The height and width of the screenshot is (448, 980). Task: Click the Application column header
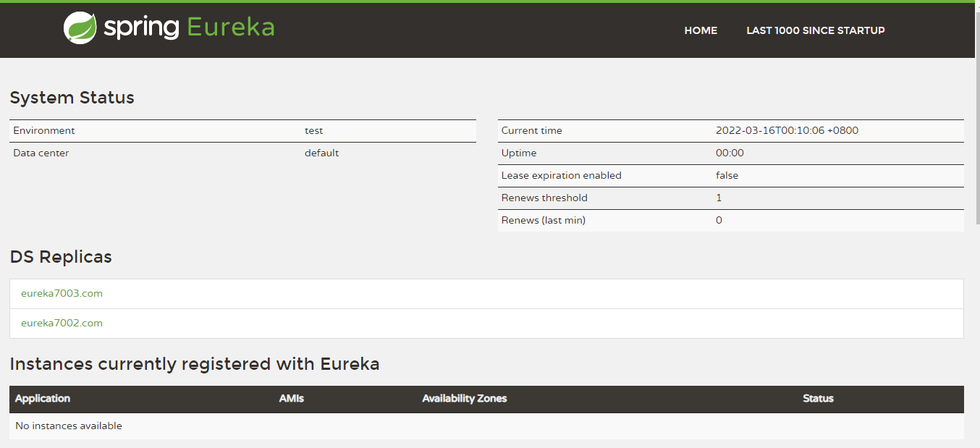(x=43, y=399)
